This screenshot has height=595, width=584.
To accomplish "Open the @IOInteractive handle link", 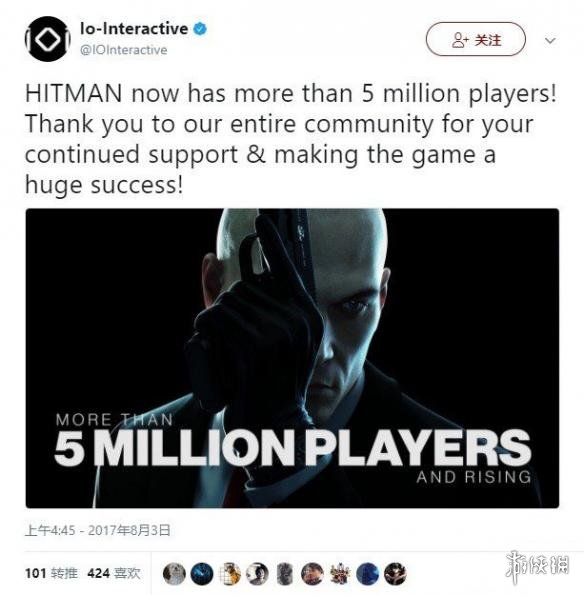I will point(123,50).
